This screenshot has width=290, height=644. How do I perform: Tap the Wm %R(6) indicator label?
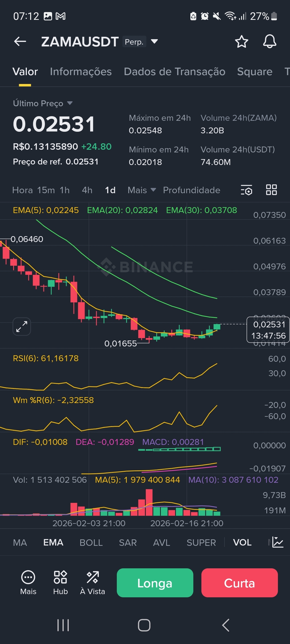coord(53,400)
